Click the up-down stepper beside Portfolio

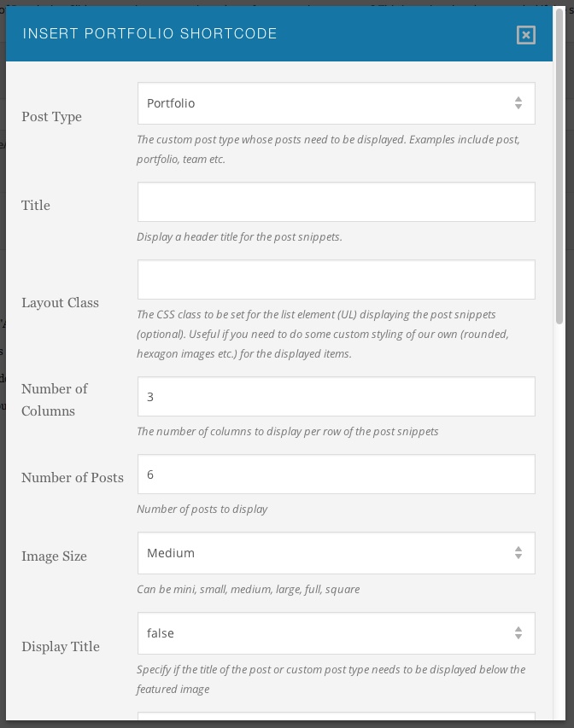click(518, 102)
